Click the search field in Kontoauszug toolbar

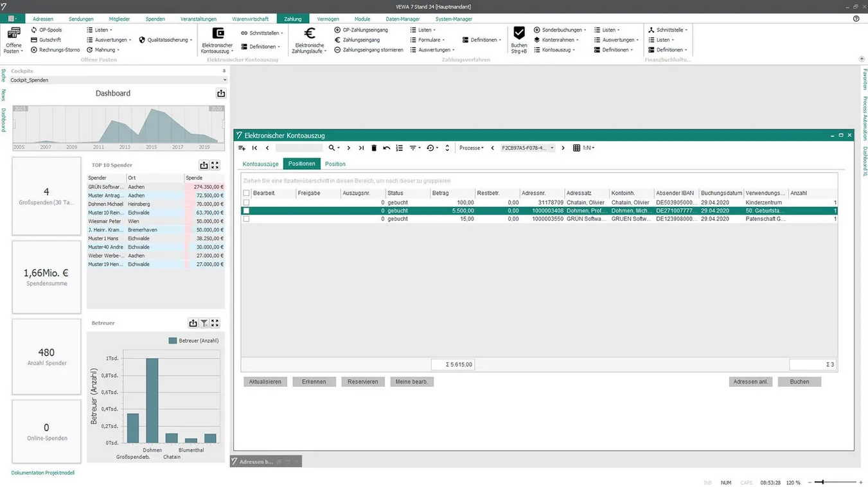pyautogui.click(x=299, y=148)
